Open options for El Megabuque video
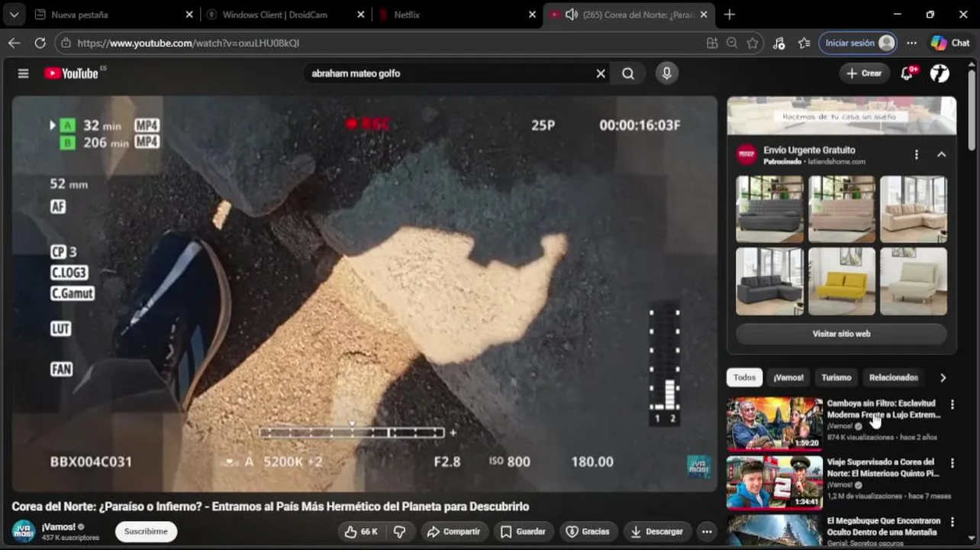The height and width of the screenshot is (550, 980). click(x=952, y=522)
